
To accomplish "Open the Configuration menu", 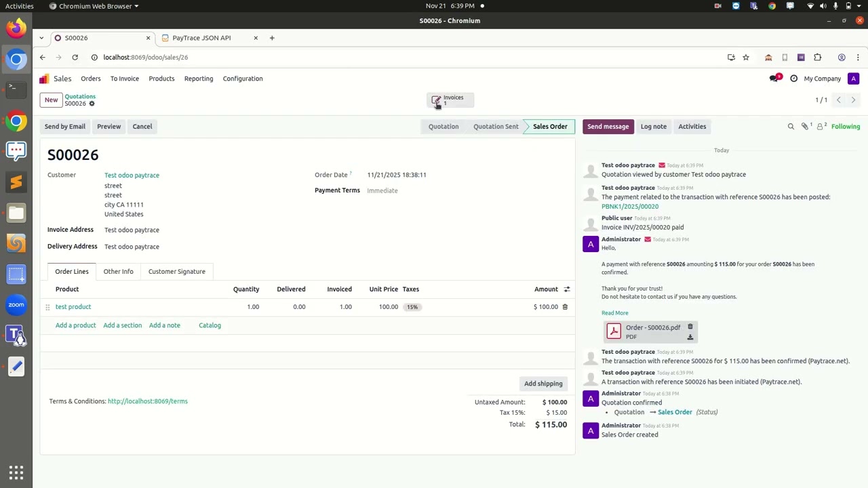I will click(x=243, y=79).
